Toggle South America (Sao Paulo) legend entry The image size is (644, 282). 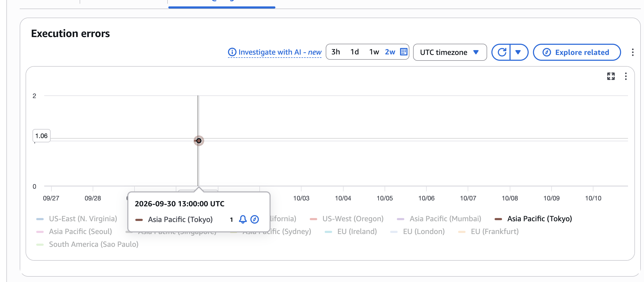coord(87,244)
